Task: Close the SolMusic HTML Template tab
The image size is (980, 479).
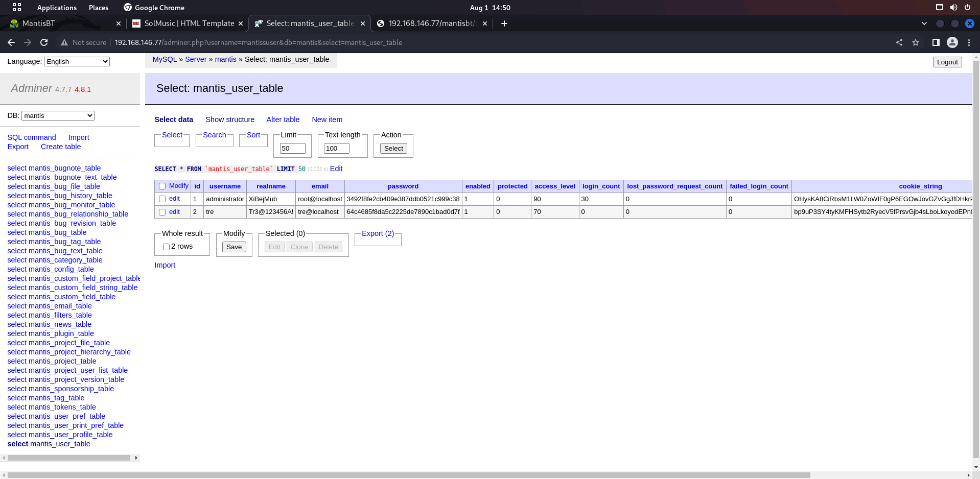Action: (x=241, y=23)
